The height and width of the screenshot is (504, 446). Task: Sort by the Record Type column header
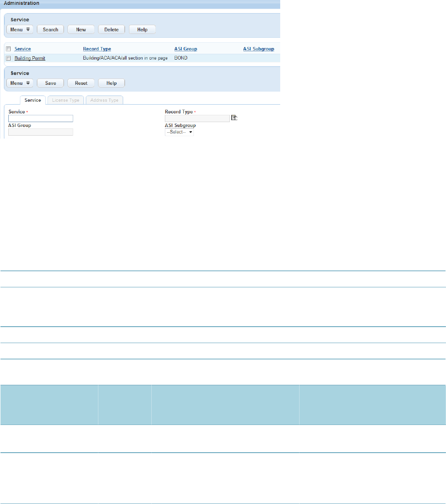(x=97, y=49)
